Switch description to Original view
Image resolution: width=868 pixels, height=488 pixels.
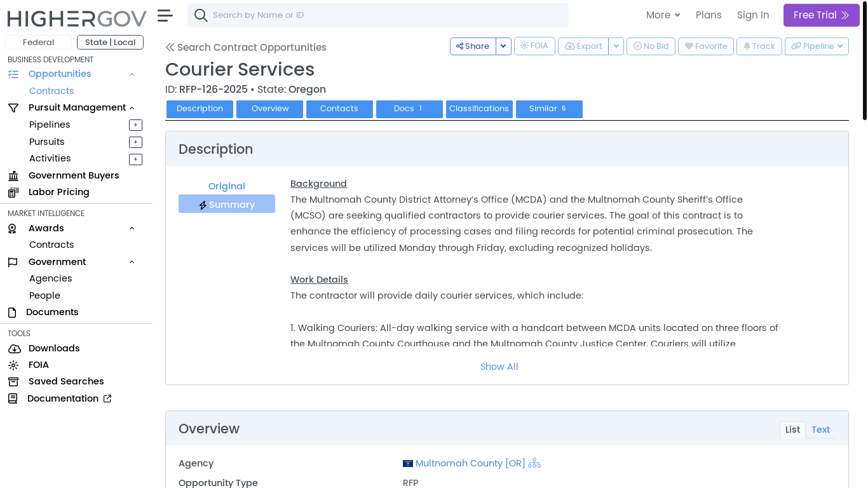tap(227, 186)
